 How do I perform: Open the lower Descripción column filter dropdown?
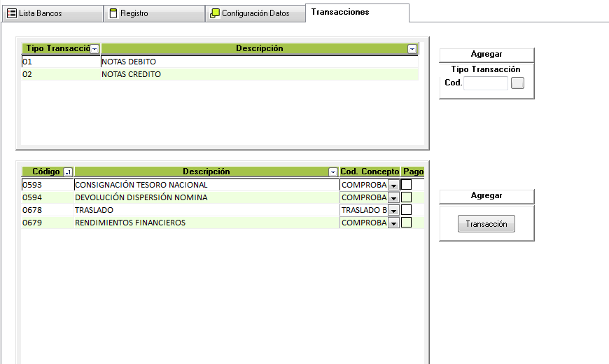(333, 172)
